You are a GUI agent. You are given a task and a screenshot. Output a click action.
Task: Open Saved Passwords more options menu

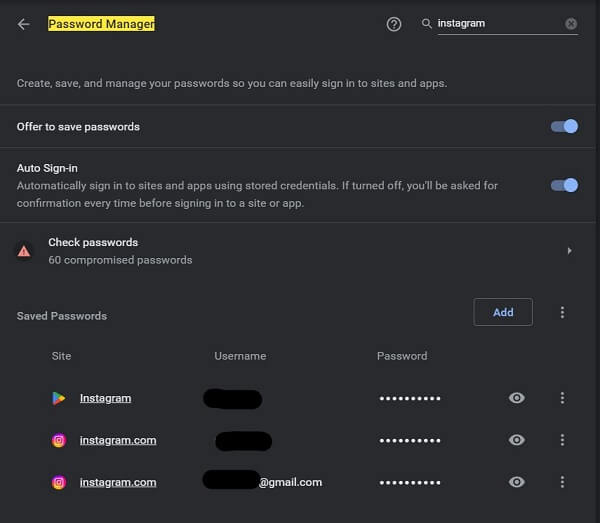(x=562, y=312)
